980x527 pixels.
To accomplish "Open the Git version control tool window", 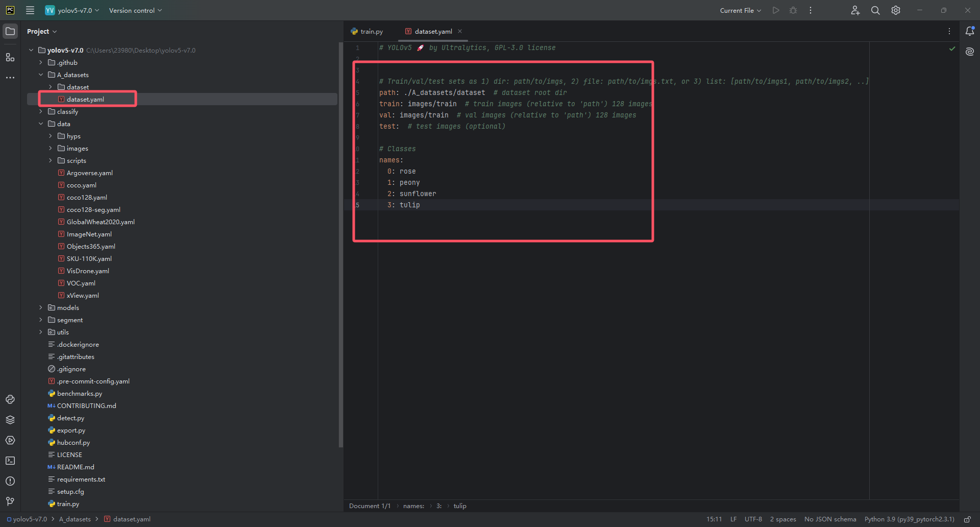I will point(10,501).
